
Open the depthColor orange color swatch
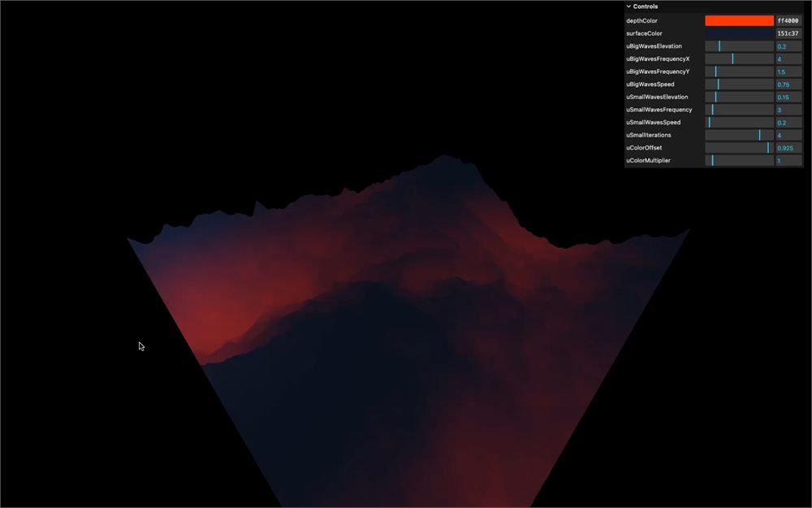739,21
